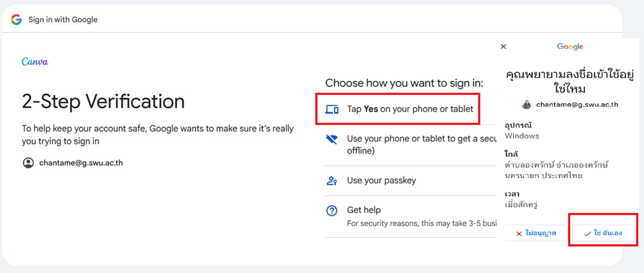Screen dimensions: 644x273
Task: Click the 2-Step Verification heading
Action: pos(103,102)
